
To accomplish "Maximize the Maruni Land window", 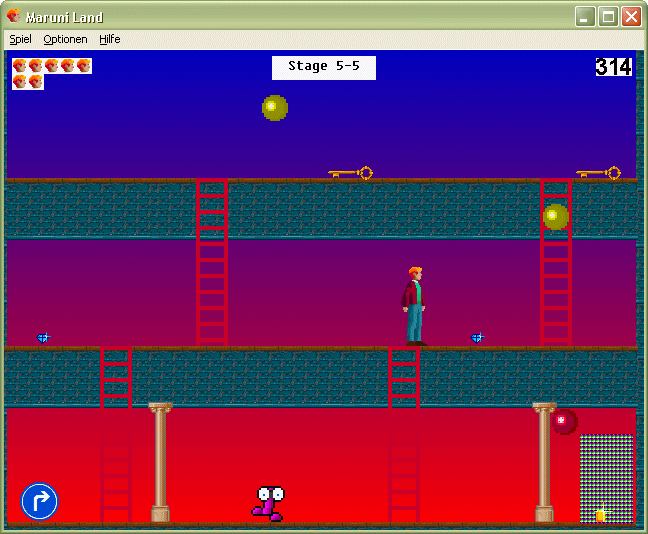I will coord(608,17).
